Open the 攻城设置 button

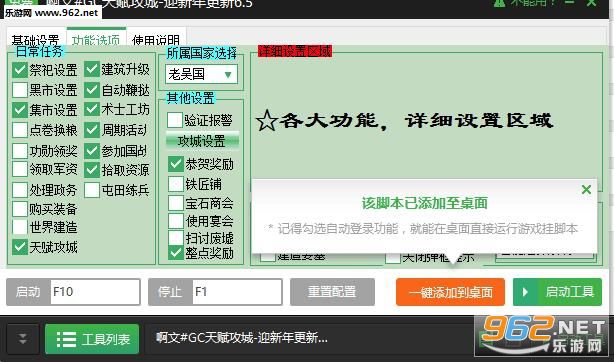(x=202, y=141)
